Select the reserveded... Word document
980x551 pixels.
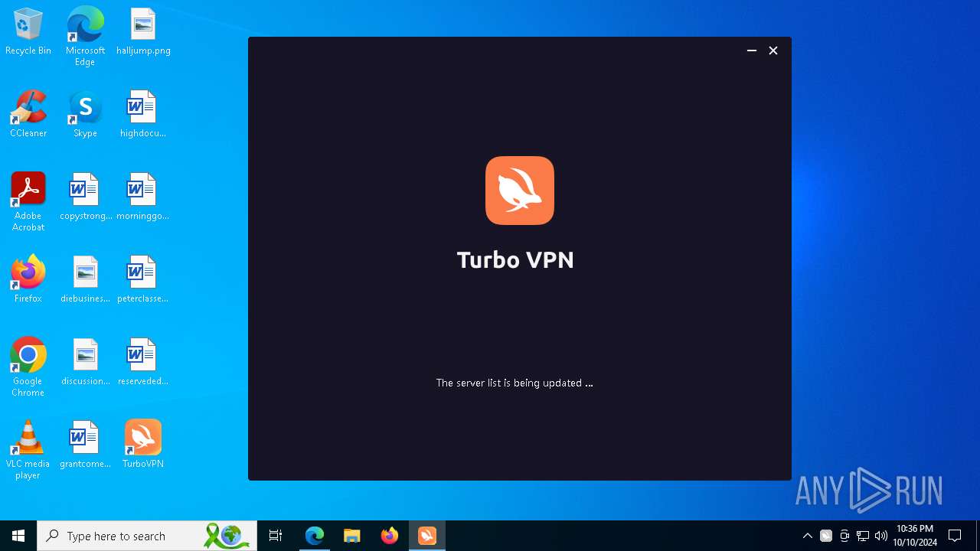point(143,363)
